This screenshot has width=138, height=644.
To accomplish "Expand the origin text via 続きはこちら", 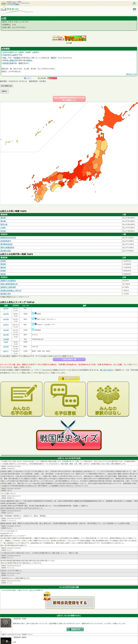I will [131, 74].
